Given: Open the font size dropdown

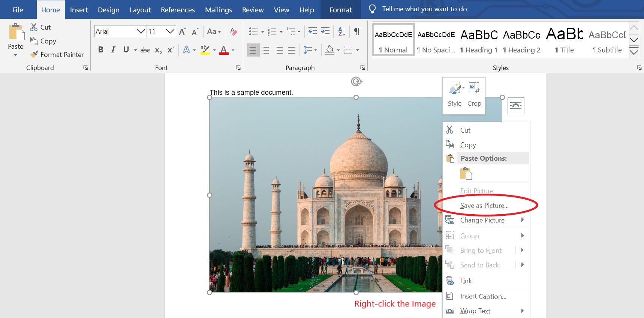Looking at the screenshot, I should click(x=170, y=31).
